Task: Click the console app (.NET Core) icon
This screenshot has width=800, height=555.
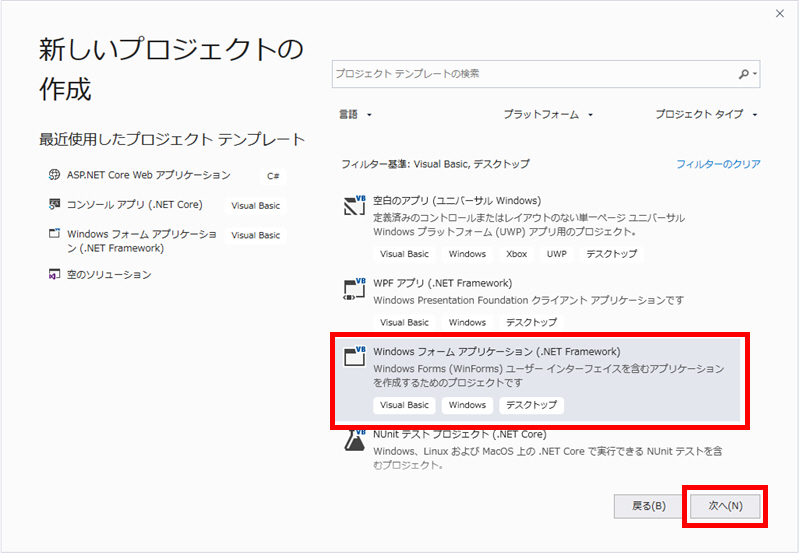Action: [x=54, y=205]
